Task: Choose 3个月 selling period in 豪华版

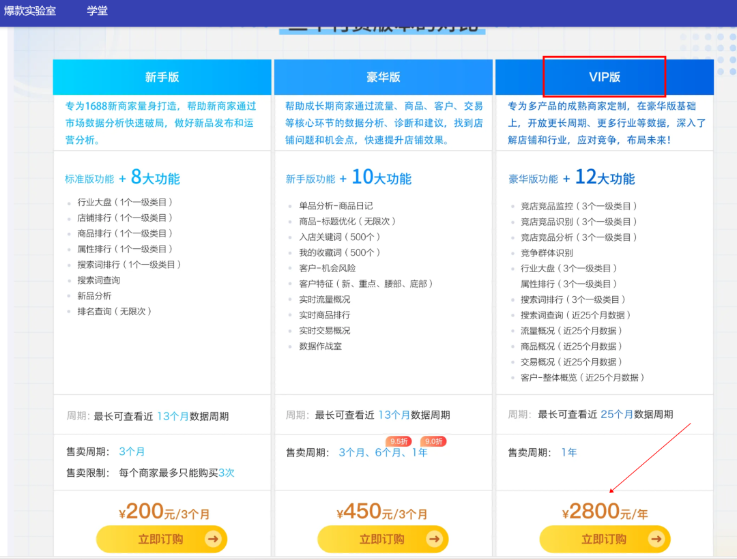Action: [x=351, y=453]
